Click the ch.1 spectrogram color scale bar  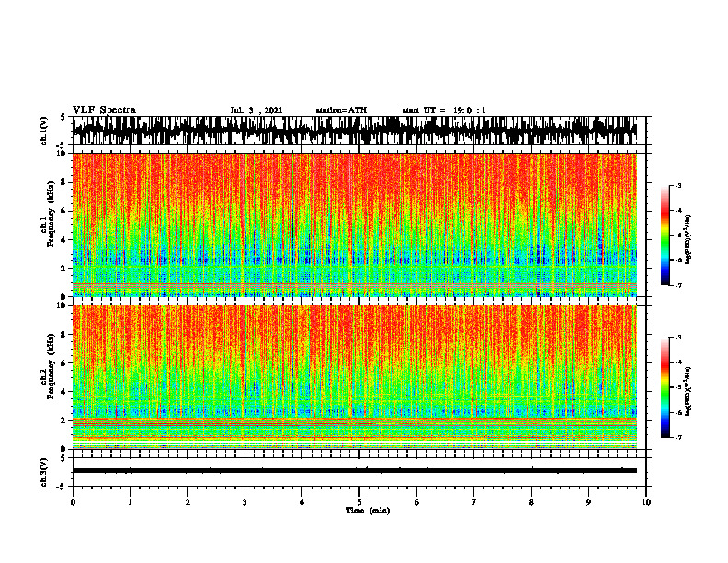[665, 236]
